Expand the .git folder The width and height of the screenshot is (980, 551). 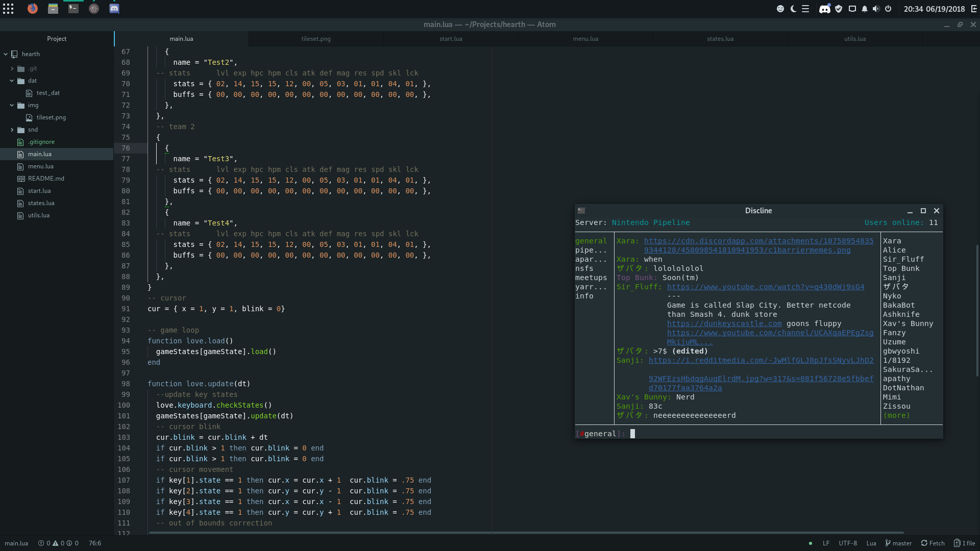[12, 68]
